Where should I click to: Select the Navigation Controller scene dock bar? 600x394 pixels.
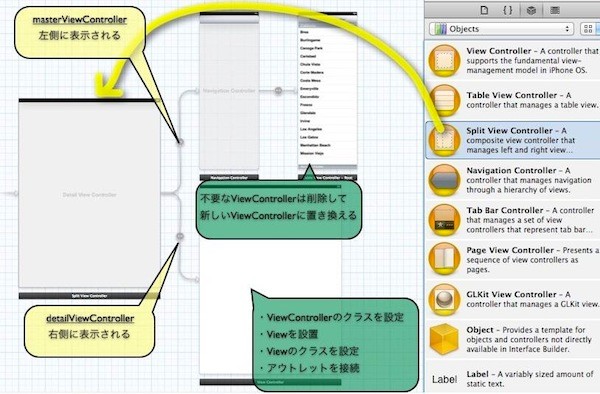click(x=229, y=177)
